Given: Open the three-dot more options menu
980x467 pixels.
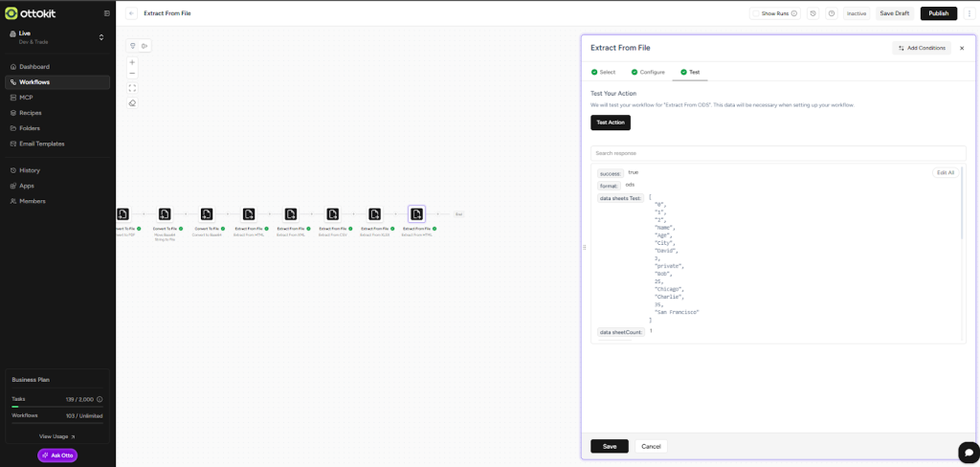Looking at the screenshot, I should [969, 13].
